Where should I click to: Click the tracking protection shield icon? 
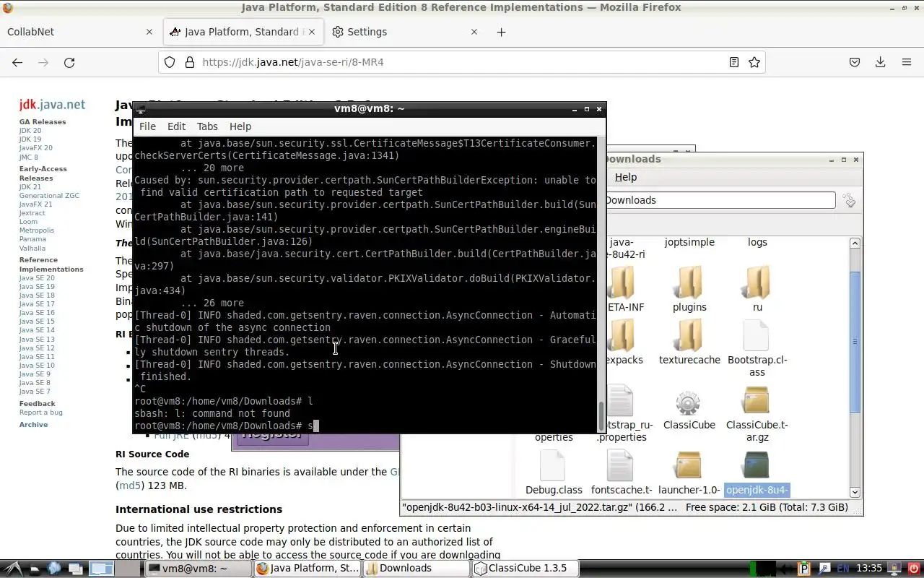tap(170, 62)
